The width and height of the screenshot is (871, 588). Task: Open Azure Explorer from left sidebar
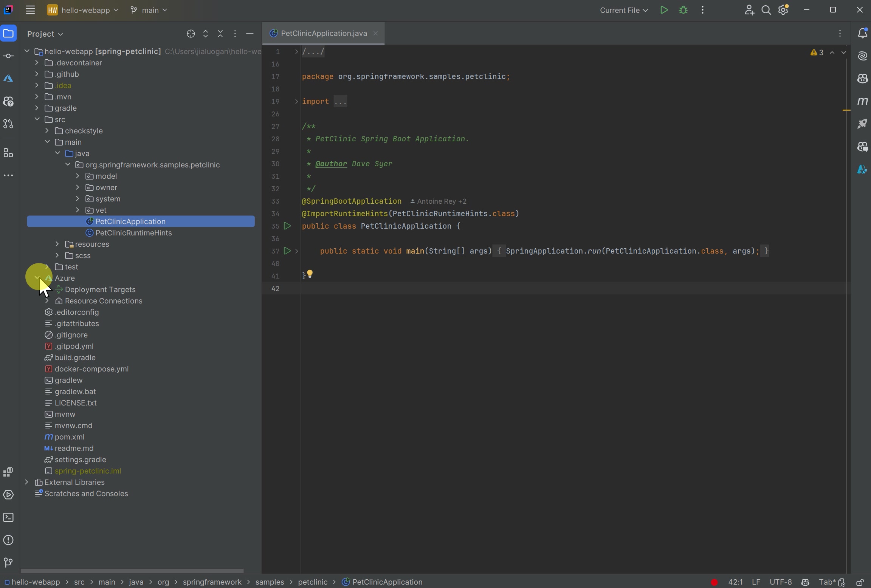click(8, 79)
